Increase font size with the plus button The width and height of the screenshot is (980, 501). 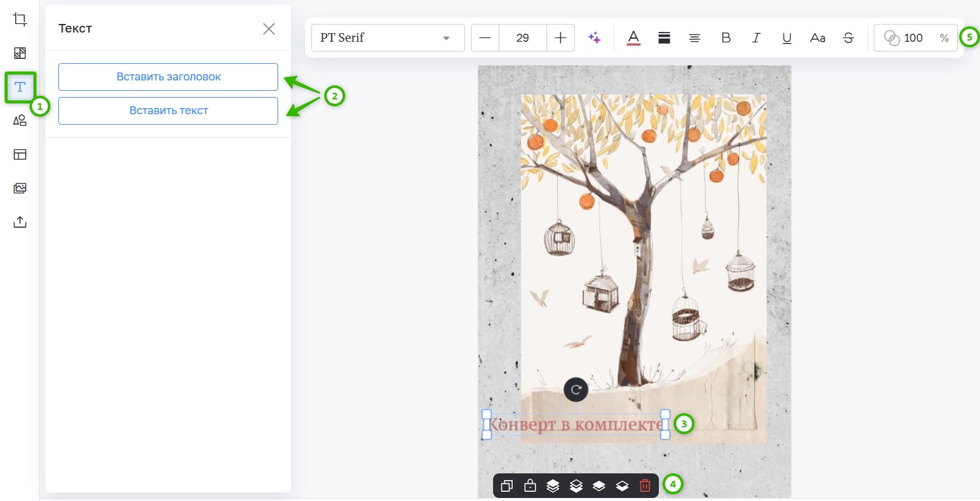coord(561,38)
